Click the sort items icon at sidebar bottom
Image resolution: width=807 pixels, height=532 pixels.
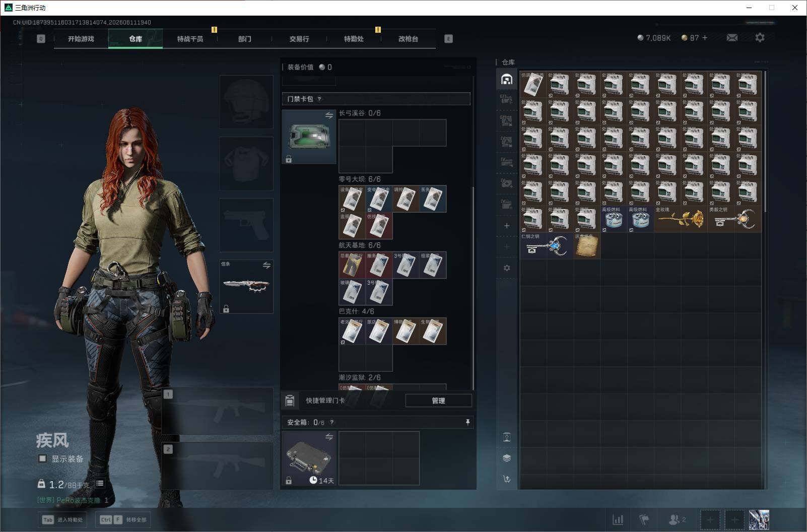coord(507,479)
